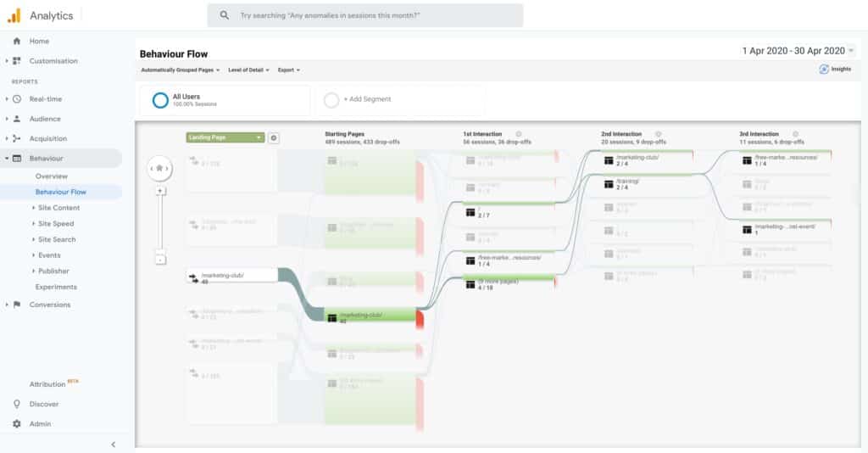
Task: Click 3rd Interaction /free-marke...resources/ node icon
Action: [x=747, y=160]
